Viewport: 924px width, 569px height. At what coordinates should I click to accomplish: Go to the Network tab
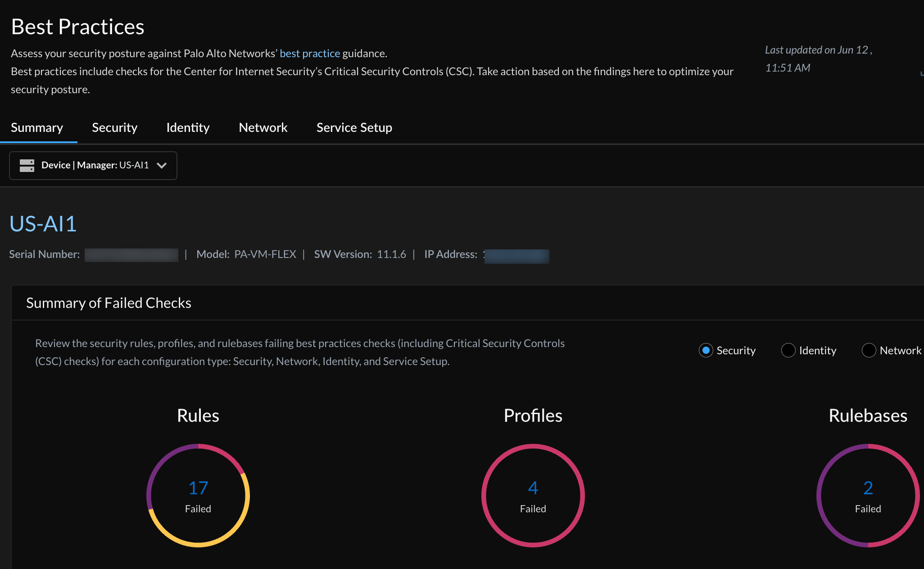263,127
